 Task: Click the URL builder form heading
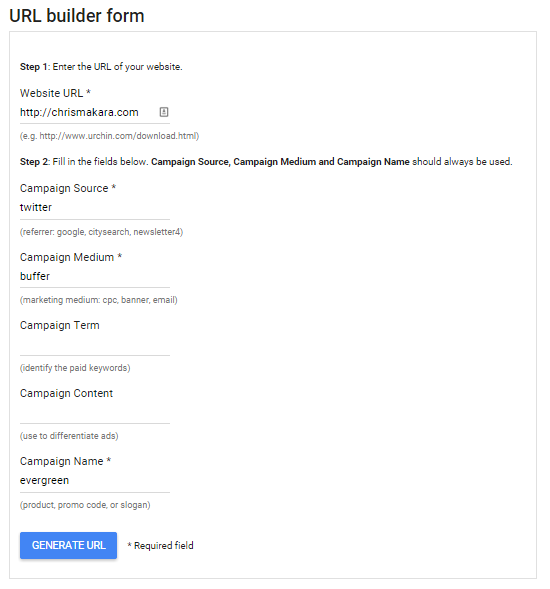tap(77, 16)
